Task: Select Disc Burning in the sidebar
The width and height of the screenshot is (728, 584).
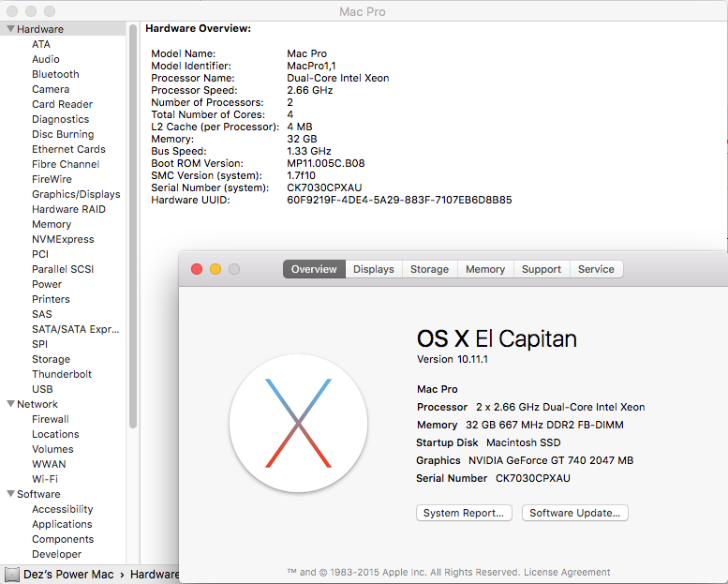Action: coord(63,134)
